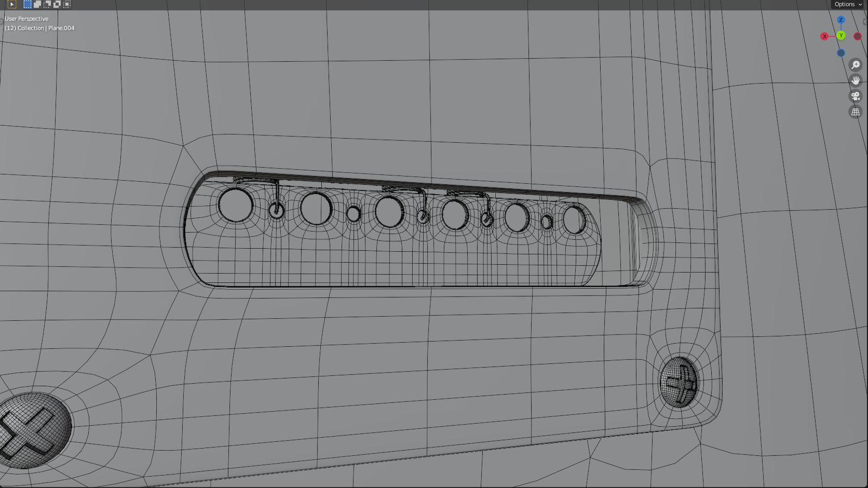This screenshot has height=488, width=868.
Task: Expand the toolbar using the left-edge arrow
Action: point(2,22)
